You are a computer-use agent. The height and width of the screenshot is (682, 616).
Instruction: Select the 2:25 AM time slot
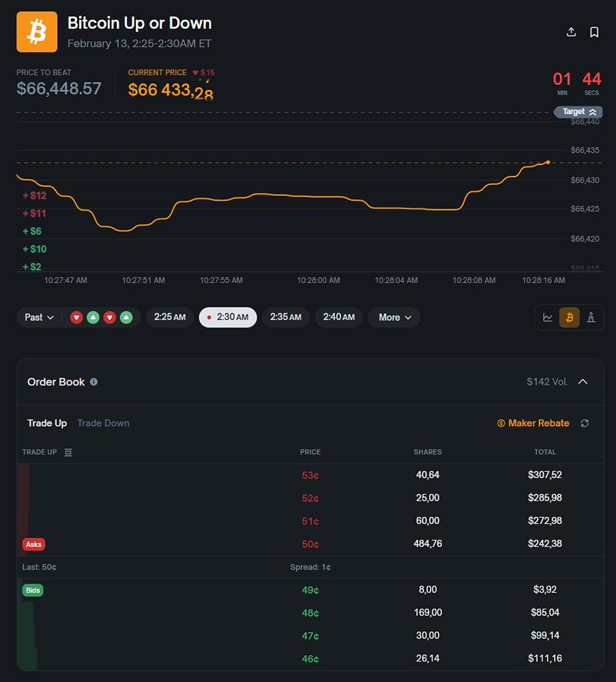point(170,317)
